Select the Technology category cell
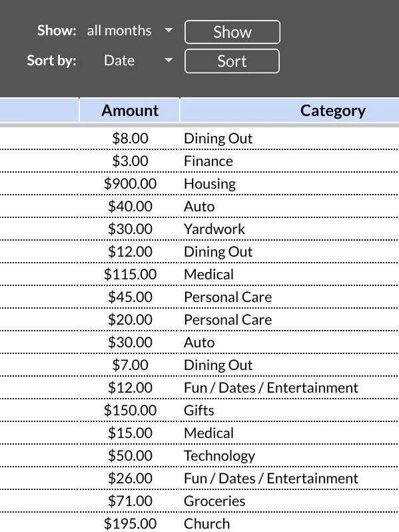399x532 pixels. click(x=219, y=456)
